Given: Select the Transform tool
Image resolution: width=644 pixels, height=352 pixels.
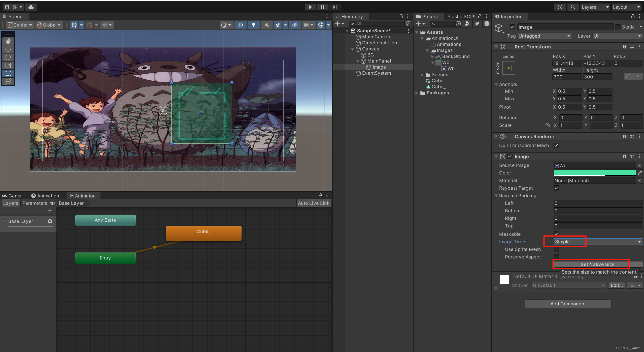Looking at the screenshot, I should pos(8,81).
